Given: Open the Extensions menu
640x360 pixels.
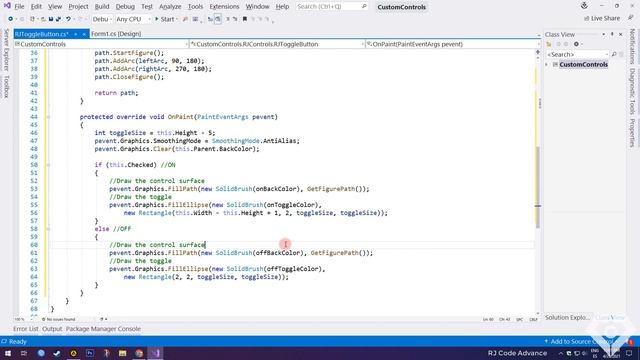Looking at the screenshot, I should (x=224, y=7).
